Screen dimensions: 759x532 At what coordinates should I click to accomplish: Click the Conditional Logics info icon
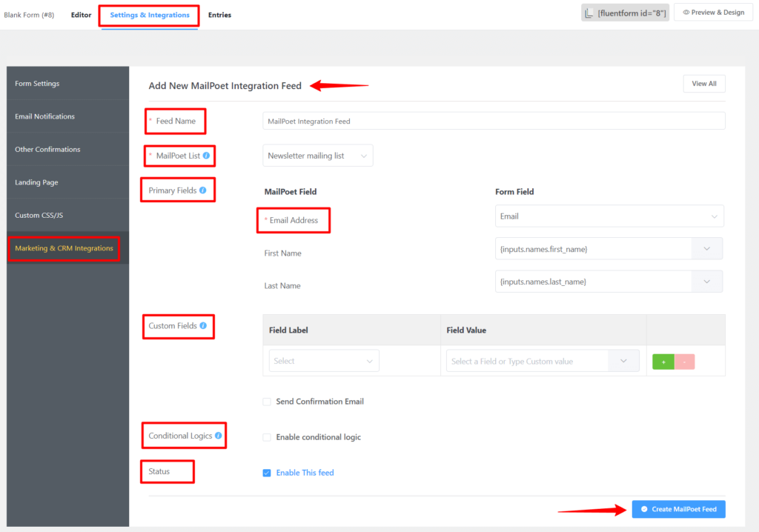(x=217, y=436)
